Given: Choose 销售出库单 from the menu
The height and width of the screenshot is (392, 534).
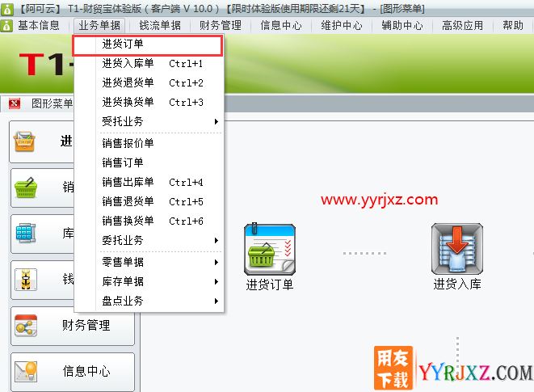Looking at the screenshot, I should (149, 182).
